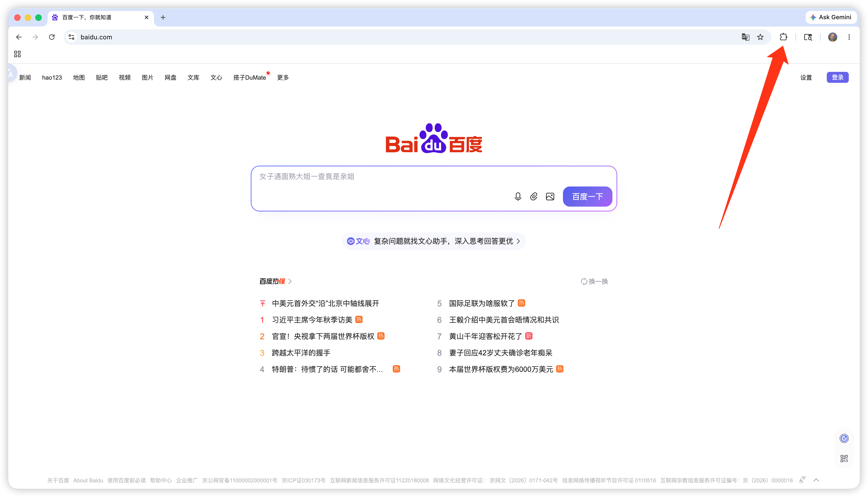Screen dimensions: 868x497
Task: Open the hao123 navigation link
Action: [52, 78]
